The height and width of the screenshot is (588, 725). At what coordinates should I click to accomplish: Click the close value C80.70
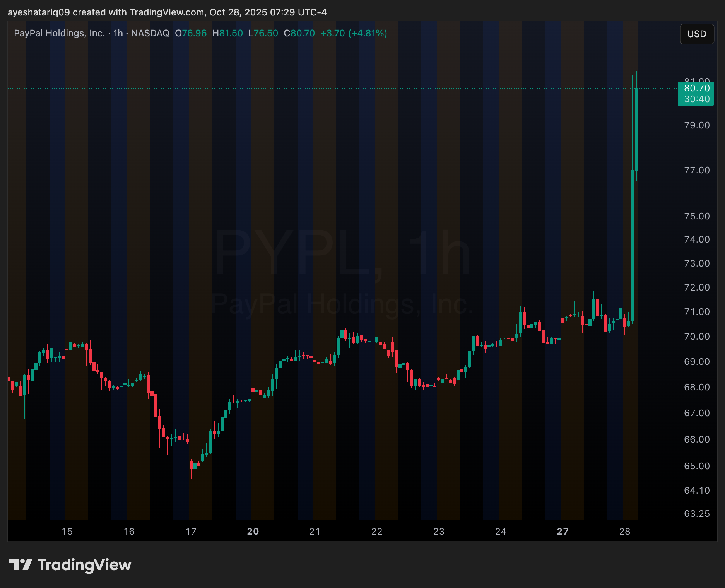pyautogui.click(x=299, y=33)
